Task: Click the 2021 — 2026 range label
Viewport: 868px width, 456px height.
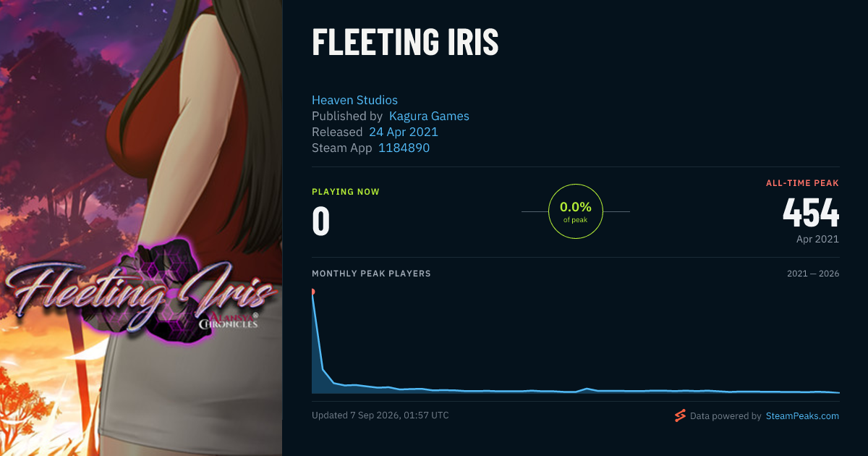Action: (x=813, y=274)
